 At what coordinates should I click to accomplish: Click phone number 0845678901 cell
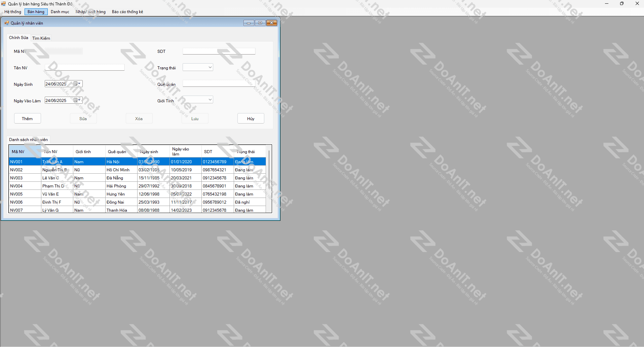coord(218,186)
